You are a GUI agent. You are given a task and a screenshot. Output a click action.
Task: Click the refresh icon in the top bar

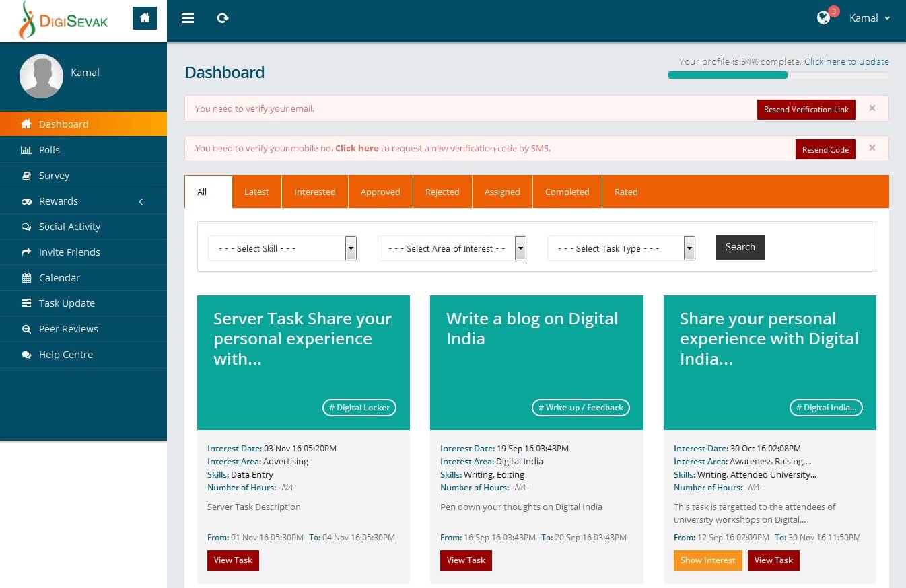coord(223,18)
